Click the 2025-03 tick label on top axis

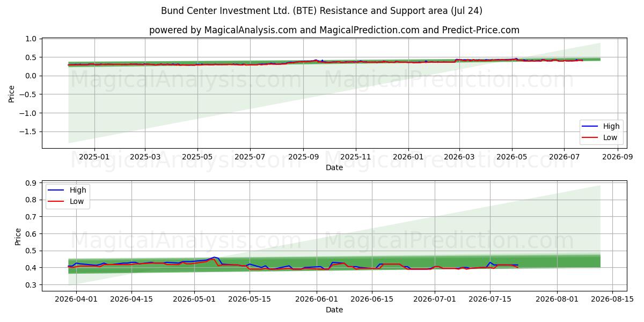click(145, 157)
